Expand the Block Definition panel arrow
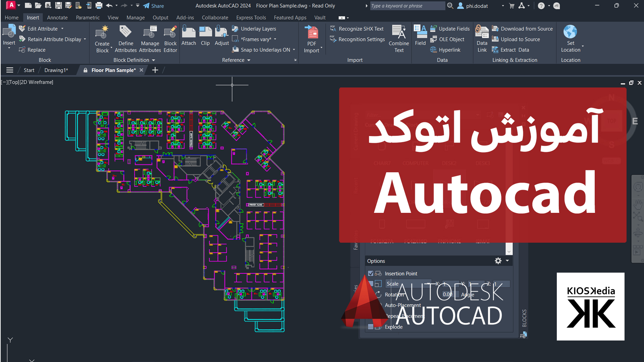This screenshot has width=644, height=362. coord(154,60)
